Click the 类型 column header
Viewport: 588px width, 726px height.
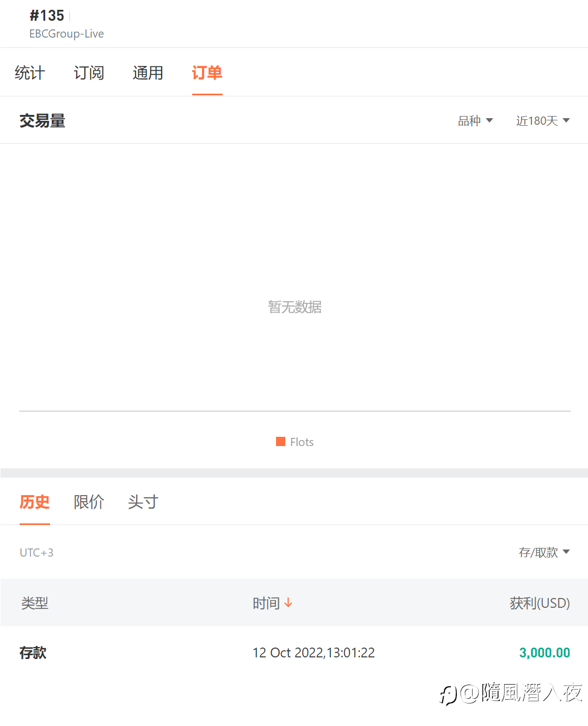click(x=35, y=603)
